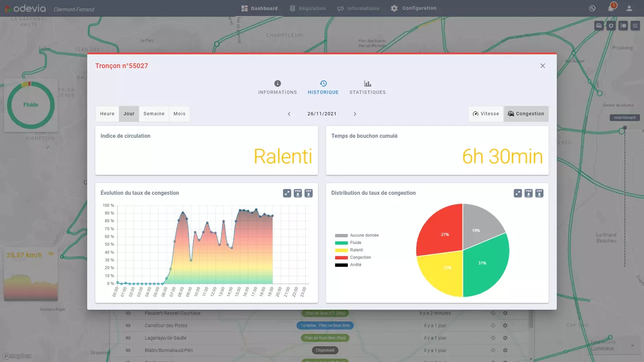This screenshot has height=362, width=644.
Task: Select the Semaine time range
Action: coord(154,114)
